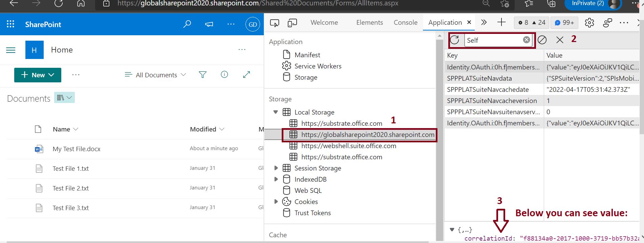
Task: Open the New item dropdown button
Action: (x=38, y=75)
